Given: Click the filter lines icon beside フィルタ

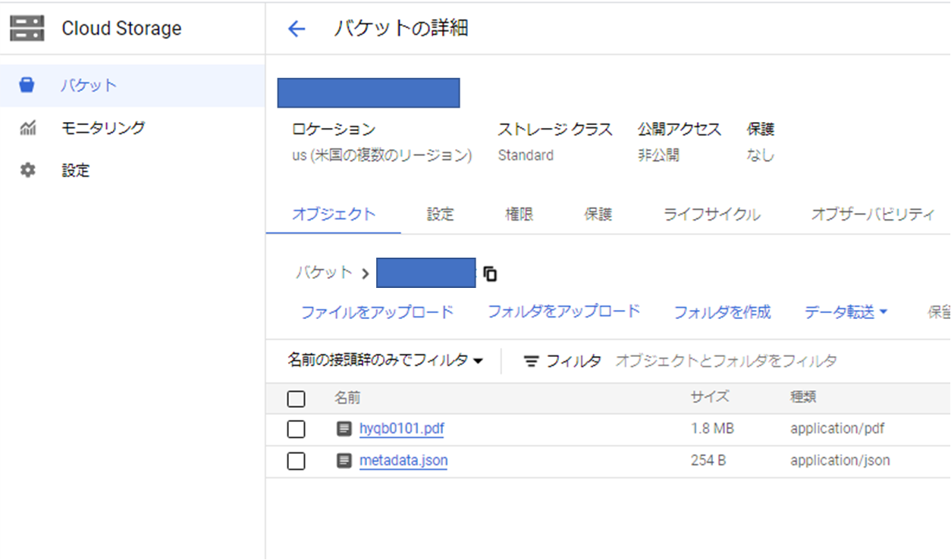Looking at the screenshot, I should [x=532, y=361].
